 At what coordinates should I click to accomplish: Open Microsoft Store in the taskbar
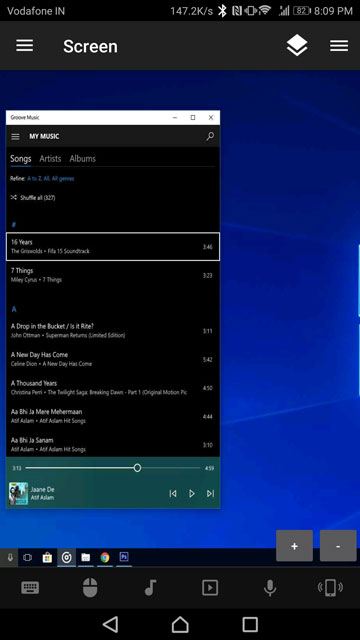(47, 557)
